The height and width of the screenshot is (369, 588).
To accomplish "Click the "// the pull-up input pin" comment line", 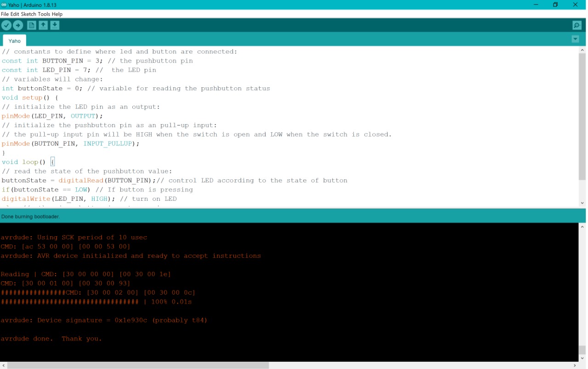I will click(197, 134).
